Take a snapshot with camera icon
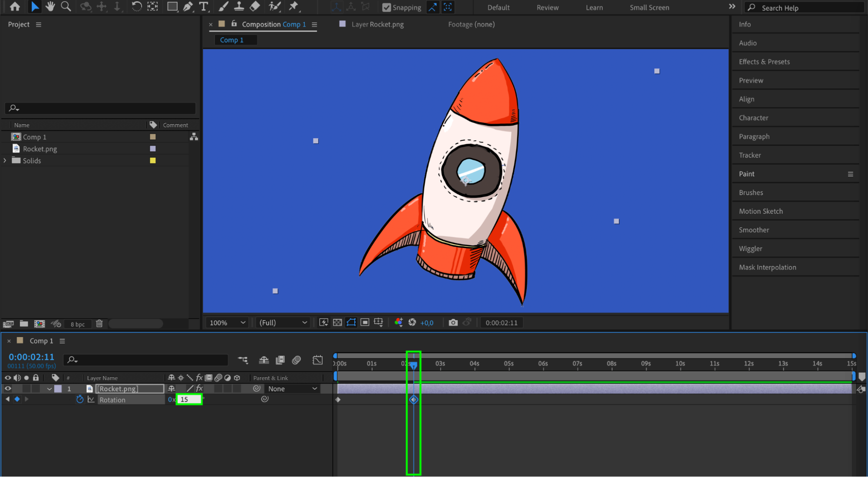Image resolution: width=868 pixels, height=477 pixels. click(453, 322)
